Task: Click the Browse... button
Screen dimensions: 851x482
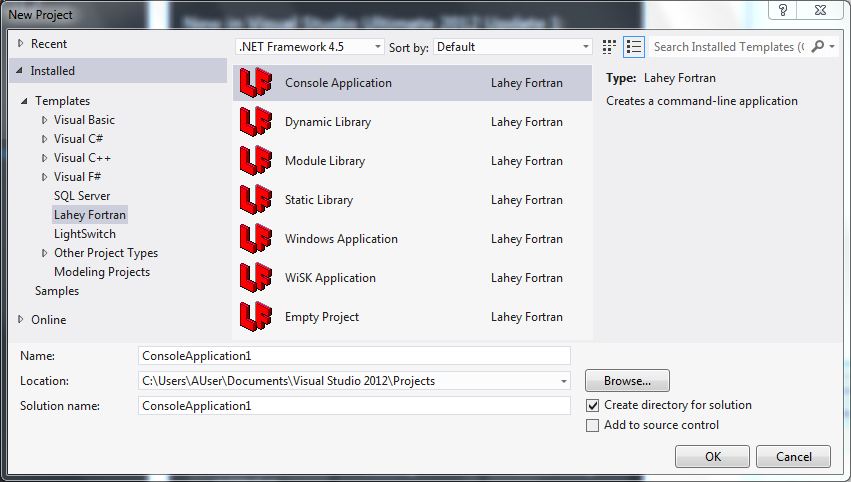Action: tap(627, 380)
